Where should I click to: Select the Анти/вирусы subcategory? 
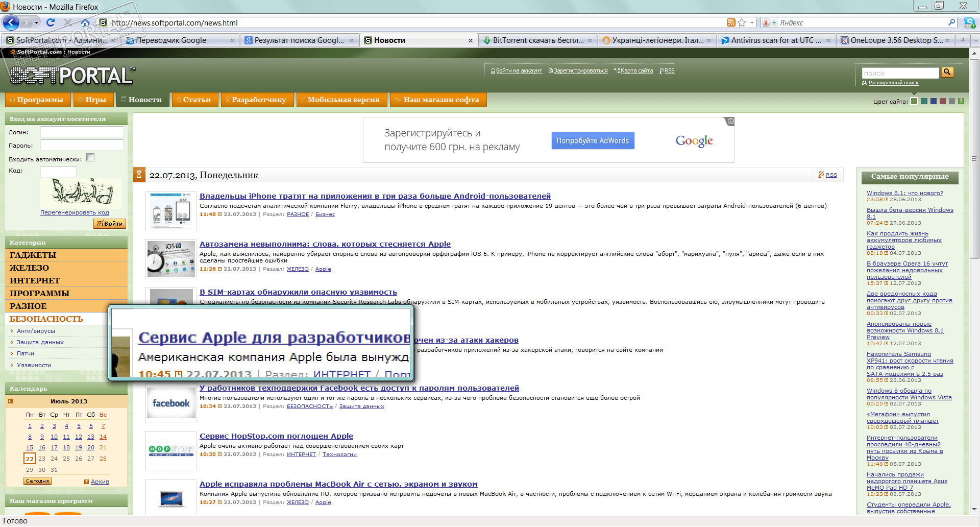click(36, 331)
